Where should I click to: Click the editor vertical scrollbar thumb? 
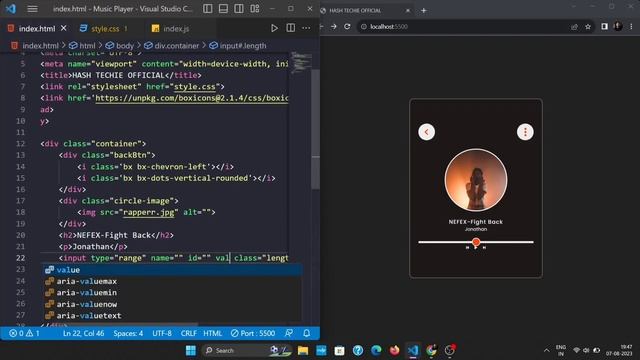[316, 129]
